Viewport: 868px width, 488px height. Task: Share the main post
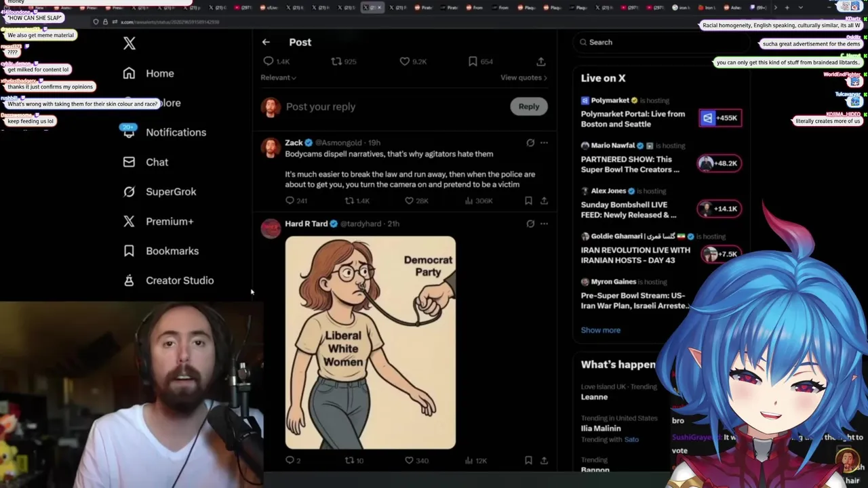tap(541, 62)
